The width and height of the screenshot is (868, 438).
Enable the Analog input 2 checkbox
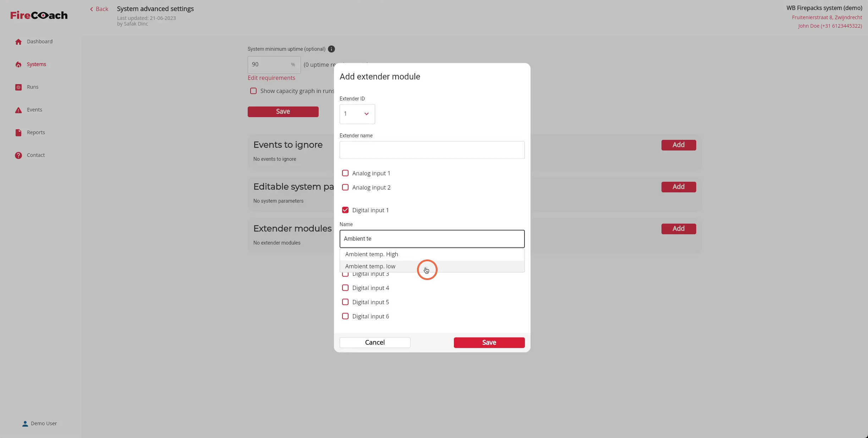(x=345, y=187)
